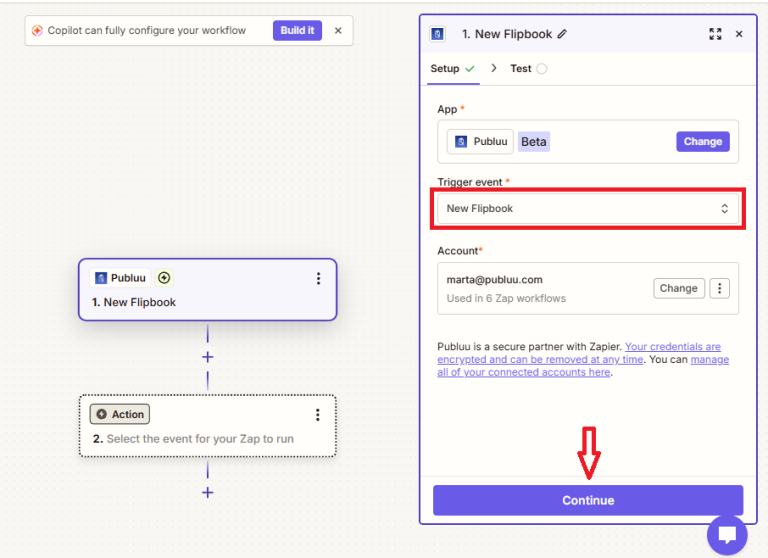Click the plus icon below the Publuu step

click(208, 357)
